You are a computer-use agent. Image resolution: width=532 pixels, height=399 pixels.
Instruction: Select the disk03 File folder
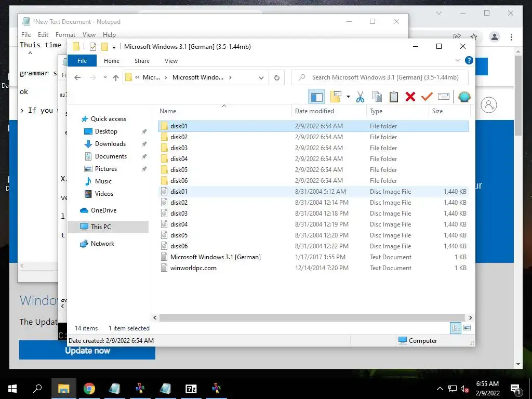pyautogui.click(x=313, y=148)
